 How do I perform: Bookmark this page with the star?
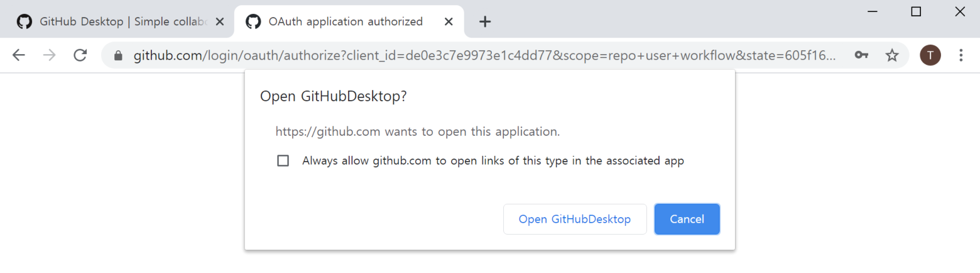[x=892, y=55]
